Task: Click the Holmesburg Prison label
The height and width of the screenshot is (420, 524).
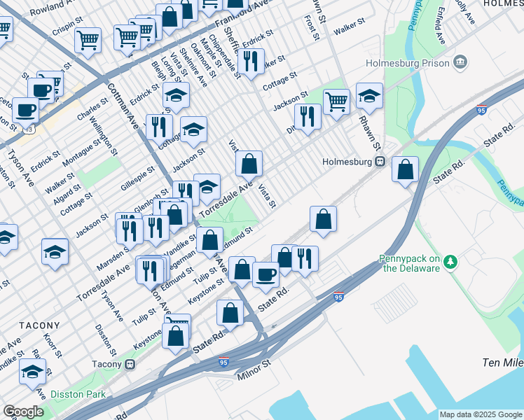Action: click(x=408, y=63)
